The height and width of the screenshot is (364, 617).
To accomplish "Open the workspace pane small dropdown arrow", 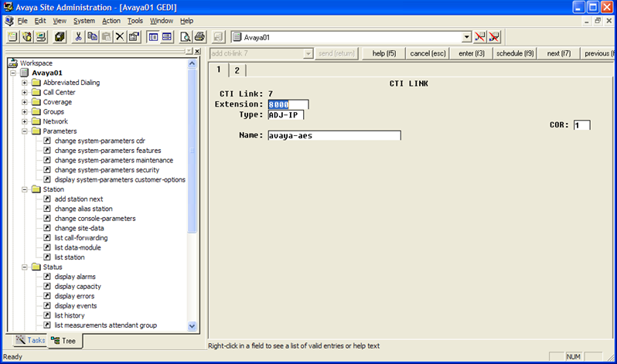I will tap(189, 51).
